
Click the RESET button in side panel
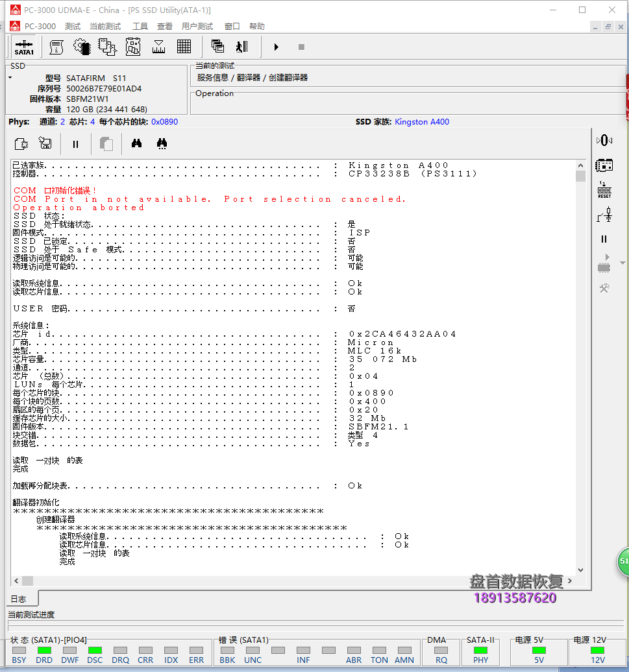[x=604, y=190]
